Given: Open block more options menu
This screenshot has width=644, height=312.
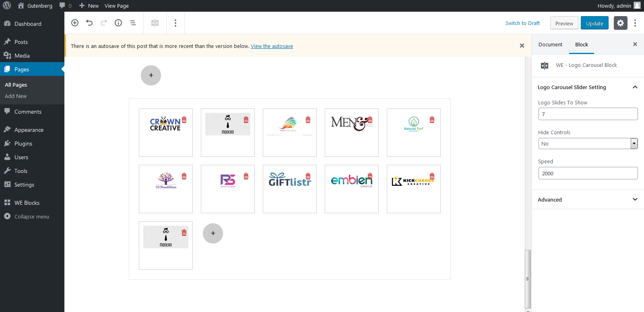Looking at the screenshot, I should 175,23.
